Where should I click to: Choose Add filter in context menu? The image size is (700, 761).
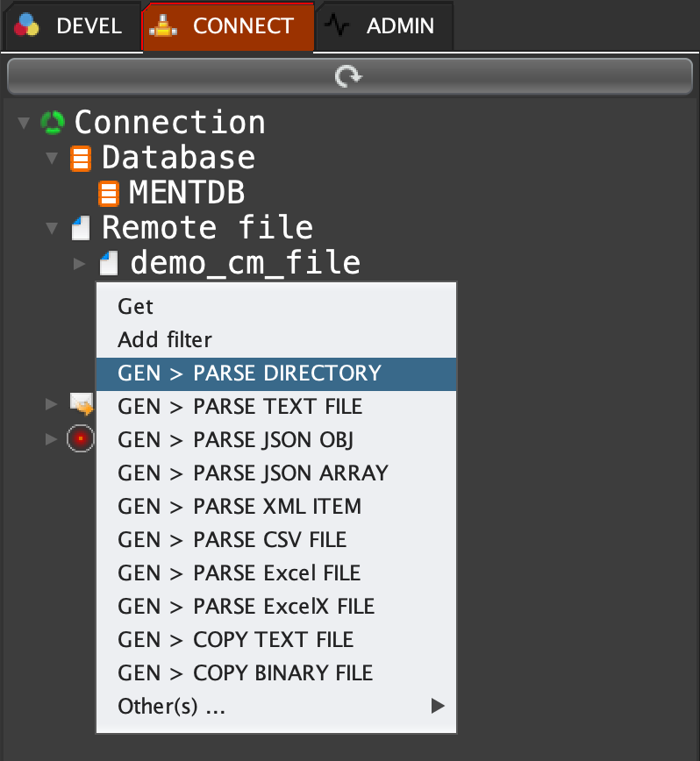(165, 339)
